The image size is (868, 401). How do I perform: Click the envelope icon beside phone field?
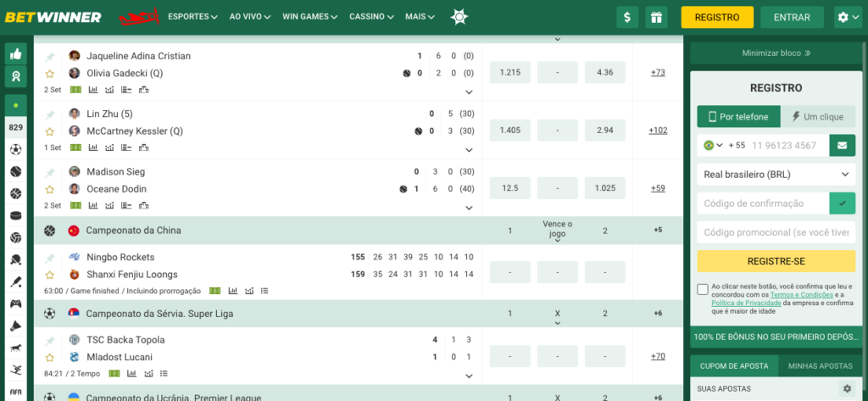[842, 145]
